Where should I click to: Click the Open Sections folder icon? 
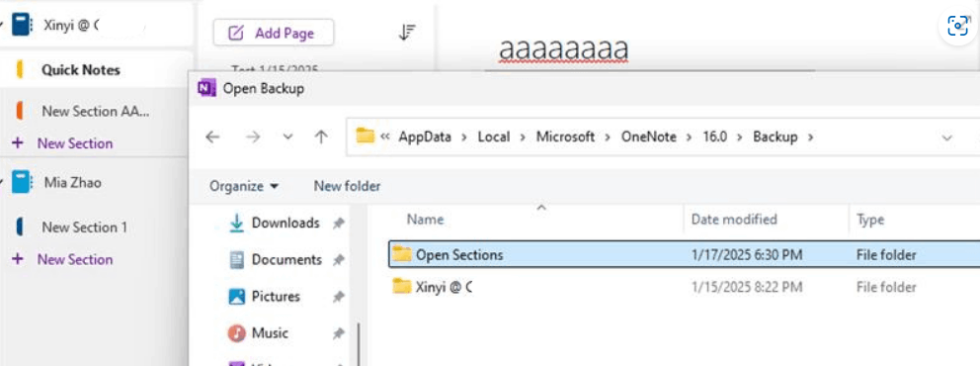click(402, 253)
